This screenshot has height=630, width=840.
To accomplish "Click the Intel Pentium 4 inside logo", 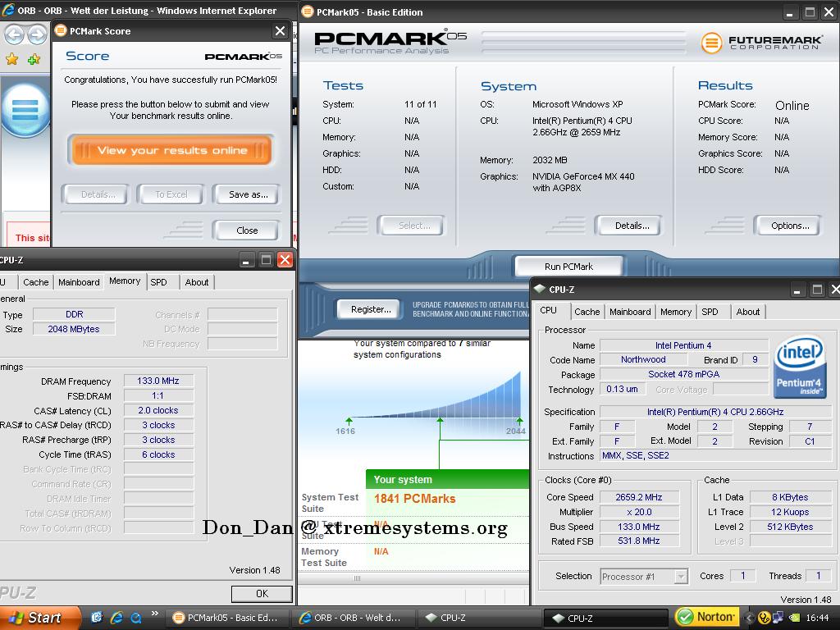I will (800, 367).
